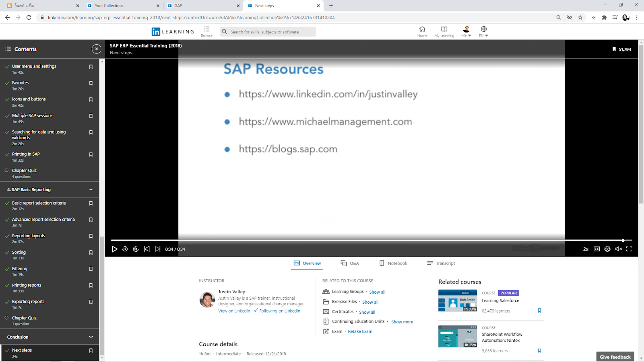Collapse the Conclusion chapter
Viewport: 644px width, 362px height.
[x=91, y=337]
